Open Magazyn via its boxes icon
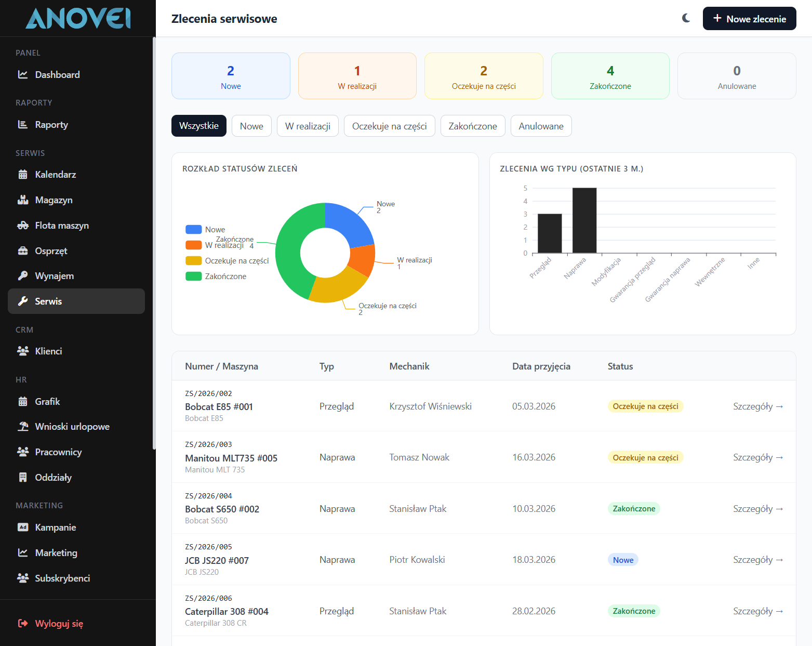Screen dimensions: 812x646 pos(23,200)
